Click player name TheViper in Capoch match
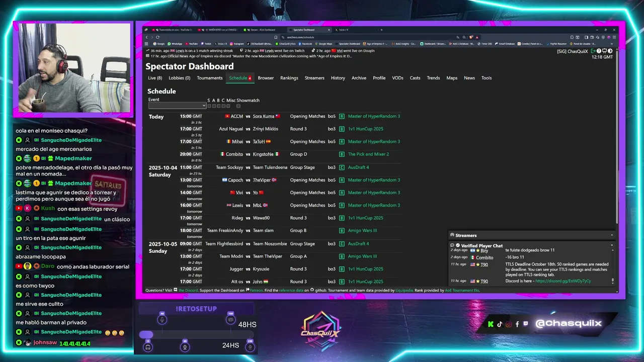The height and width of the screenshot is (362, 644). (x=262, y=180)
